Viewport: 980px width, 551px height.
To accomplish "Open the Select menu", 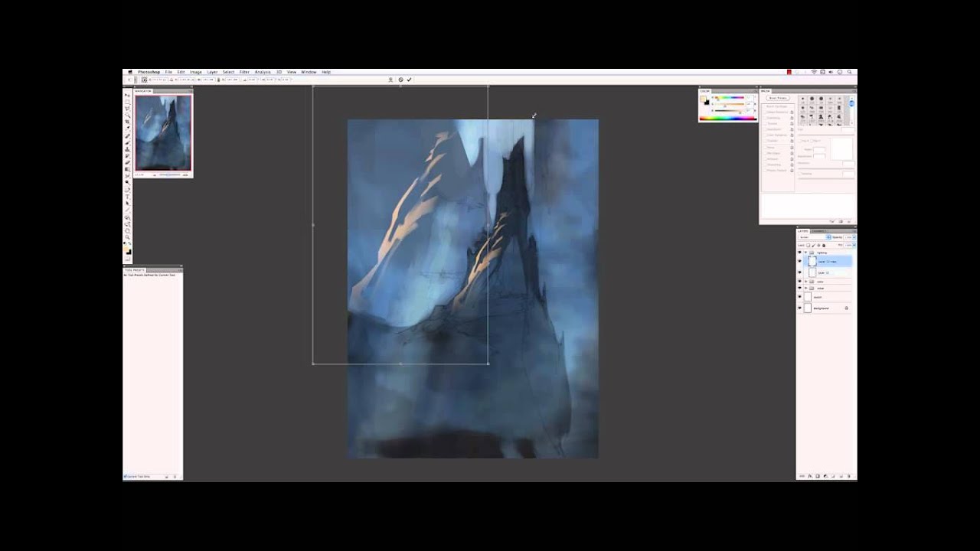I will tap(228, 72).
